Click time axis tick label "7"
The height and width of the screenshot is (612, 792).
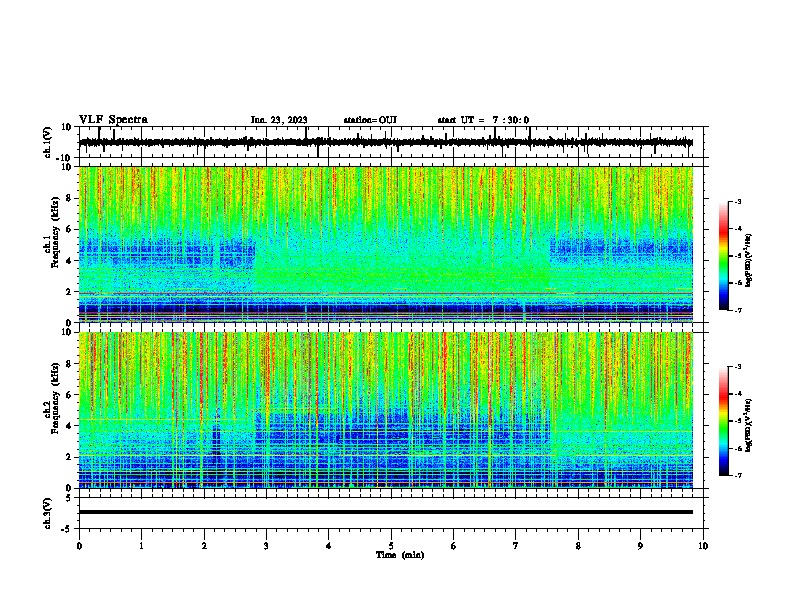coord(516,546)
